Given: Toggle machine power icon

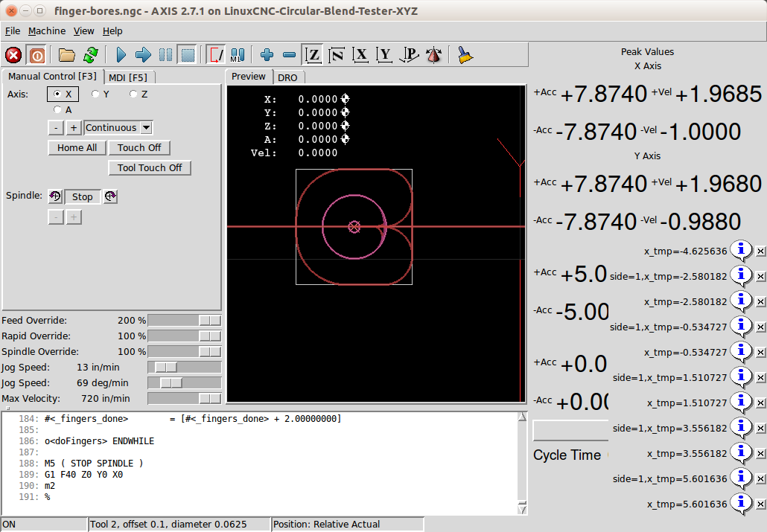Looking at the screenshot, I should (x=36, y=55).
